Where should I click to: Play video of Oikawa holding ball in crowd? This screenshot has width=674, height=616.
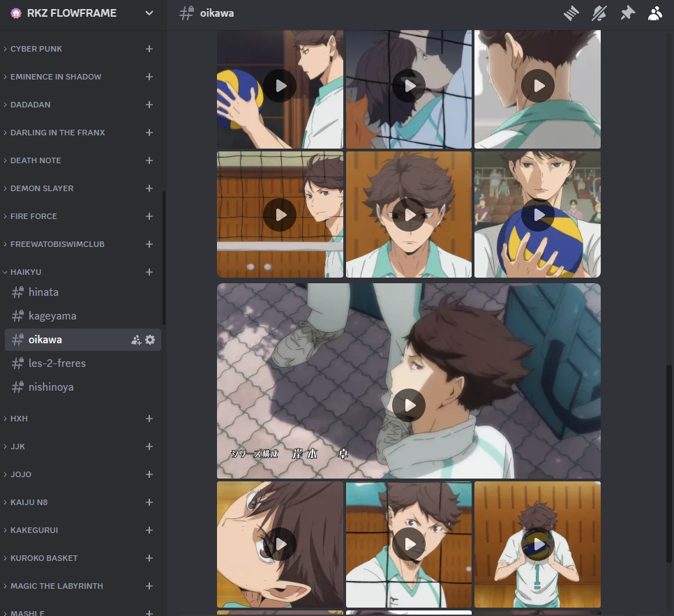point(538,215)
